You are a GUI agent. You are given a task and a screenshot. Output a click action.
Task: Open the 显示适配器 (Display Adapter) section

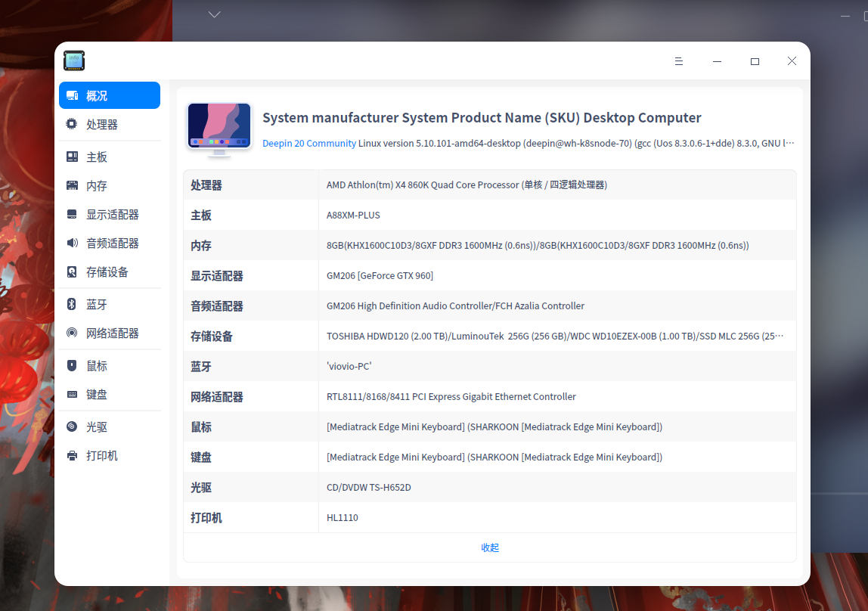coord(109,214)
